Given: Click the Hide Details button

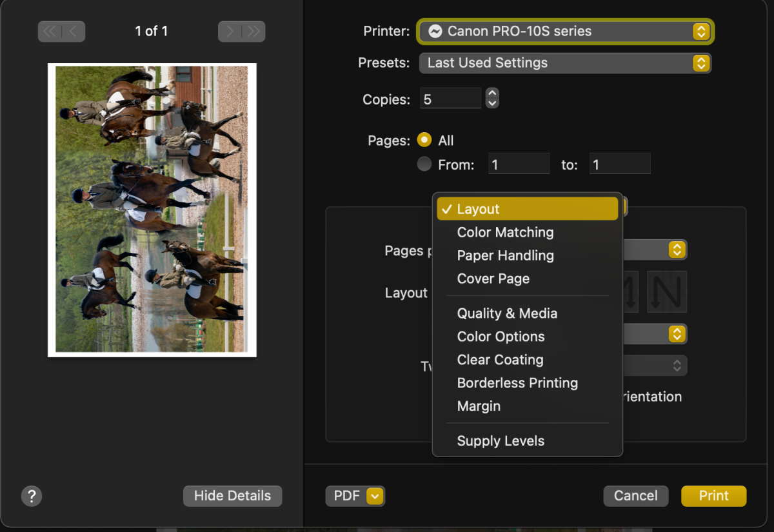Looking at the screenshot, I should [232, 496].
